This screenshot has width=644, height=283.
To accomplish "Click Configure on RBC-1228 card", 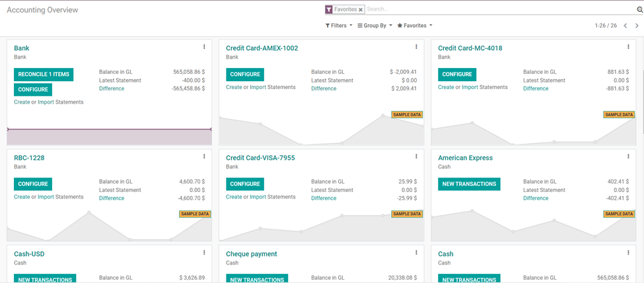I will pyautogui.click(x=33, y=184).
